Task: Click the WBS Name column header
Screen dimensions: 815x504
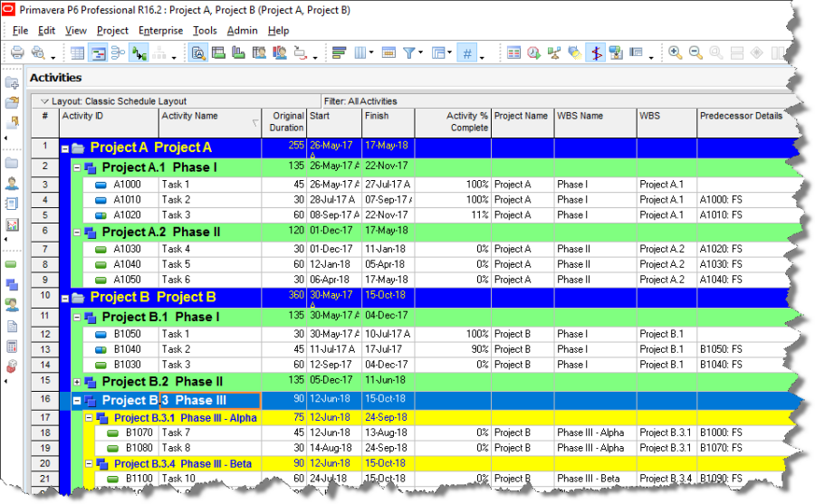Action: coord(596,123)
